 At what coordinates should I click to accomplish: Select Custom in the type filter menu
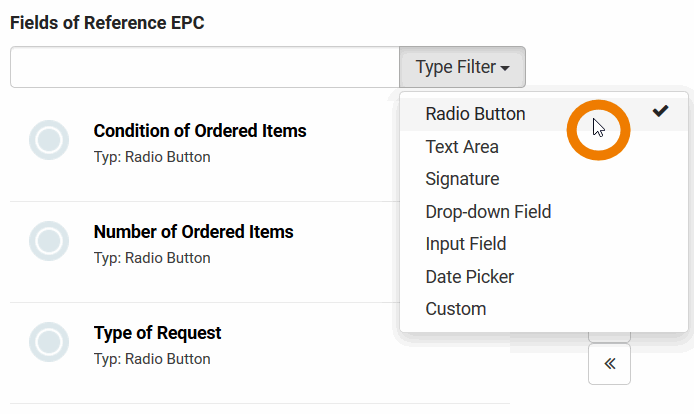[456, 309]
